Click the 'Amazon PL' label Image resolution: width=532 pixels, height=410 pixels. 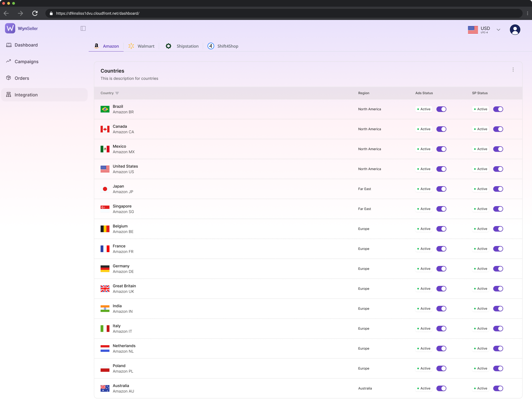pyautogui.click(x=123, y=371)
